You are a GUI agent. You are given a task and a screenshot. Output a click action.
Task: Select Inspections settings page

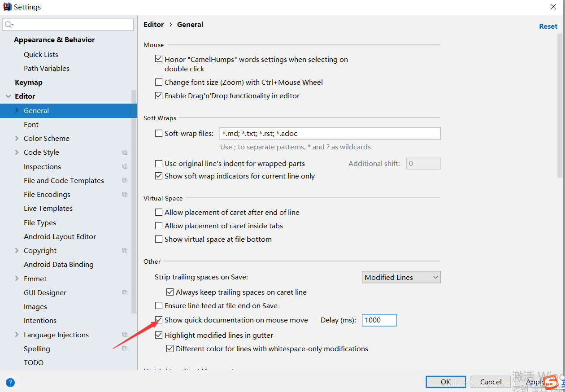[x=42, y=166]
